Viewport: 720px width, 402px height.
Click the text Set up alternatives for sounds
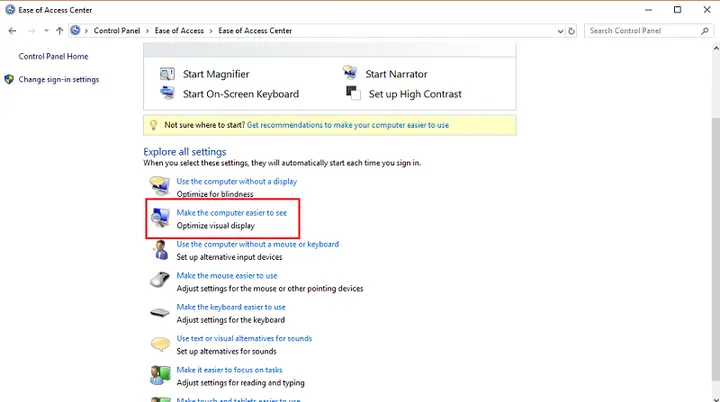[226, 351]
